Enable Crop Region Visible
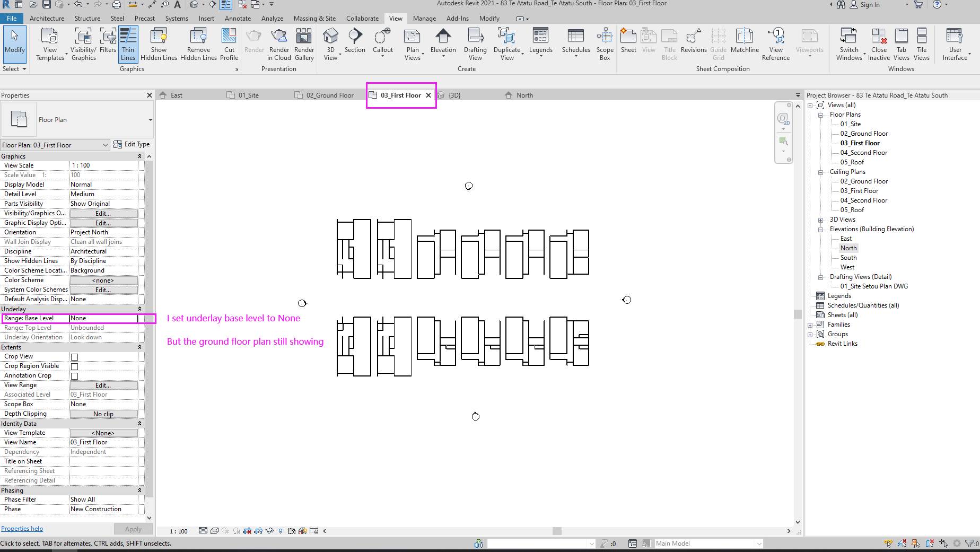The width and height of the screenshot is (980, 552). pos(74,366)
